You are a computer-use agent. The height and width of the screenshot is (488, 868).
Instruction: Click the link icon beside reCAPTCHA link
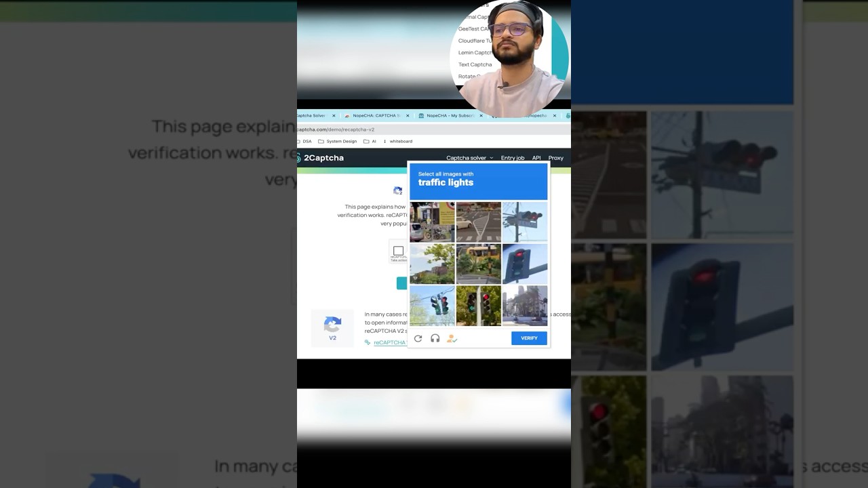coord(368,342)
